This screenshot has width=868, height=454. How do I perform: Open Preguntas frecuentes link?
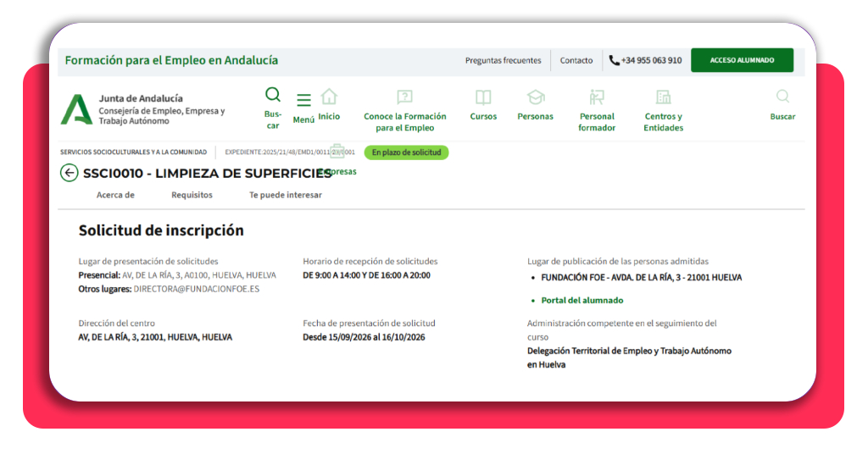(x=503, y=60)
